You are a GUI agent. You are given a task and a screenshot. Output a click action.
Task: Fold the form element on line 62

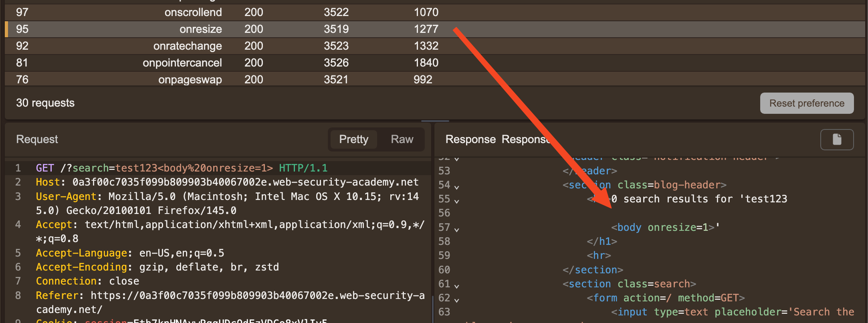457,299
